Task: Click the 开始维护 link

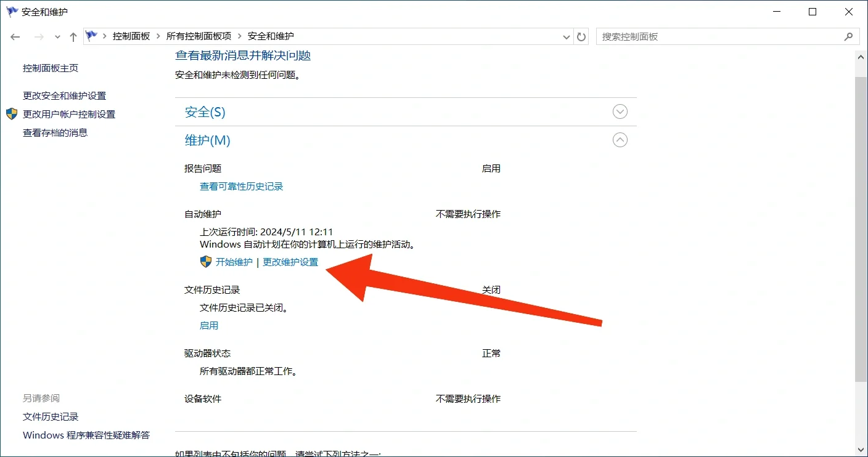Action: pos(234,262)
